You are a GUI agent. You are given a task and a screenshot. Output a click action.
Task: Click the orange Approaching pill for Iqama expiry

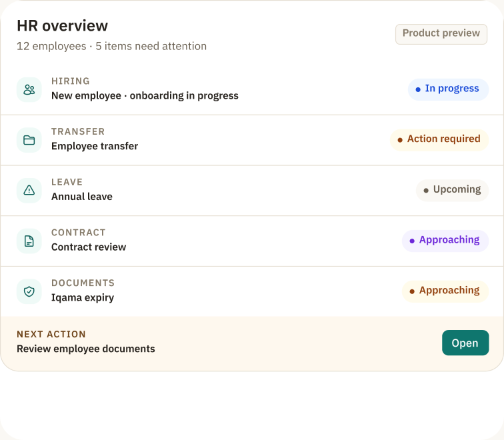pos(445,291)
